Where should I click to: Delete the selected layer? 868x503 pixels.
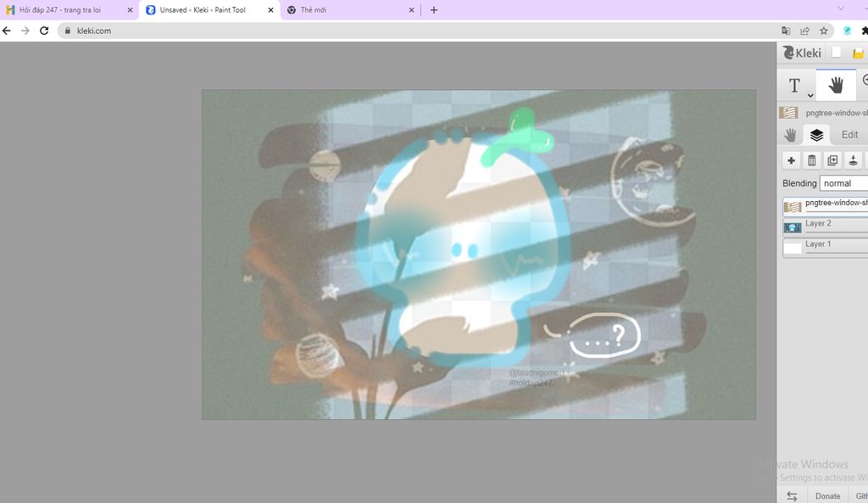pos(811,160)
